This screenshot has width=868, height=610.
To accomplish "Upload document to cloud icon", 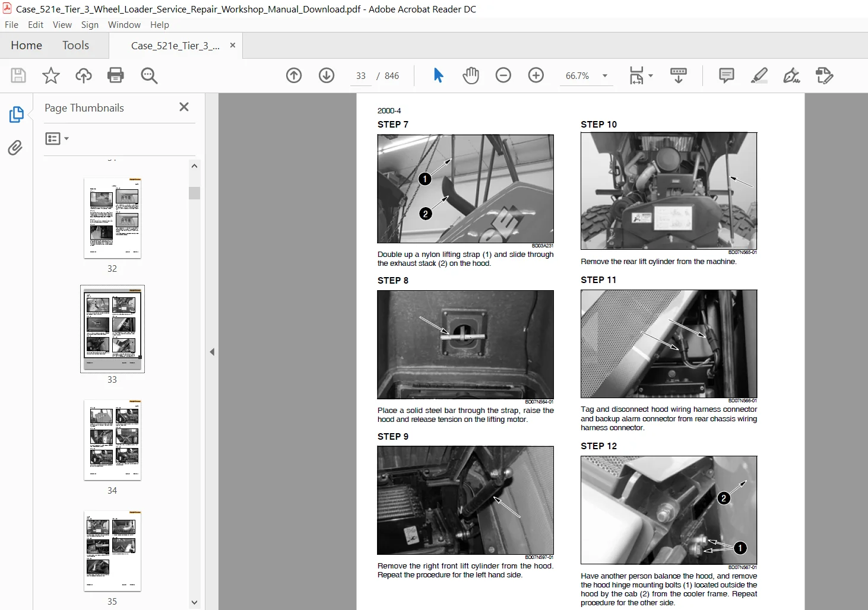I will pyautogui.click(x=84, y=75).
